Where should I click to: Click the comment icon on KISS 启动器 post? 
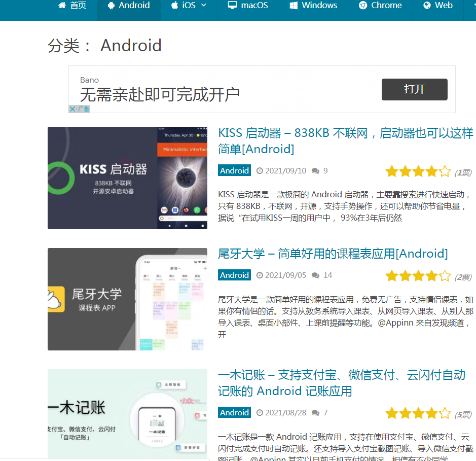tap(315, 171)
